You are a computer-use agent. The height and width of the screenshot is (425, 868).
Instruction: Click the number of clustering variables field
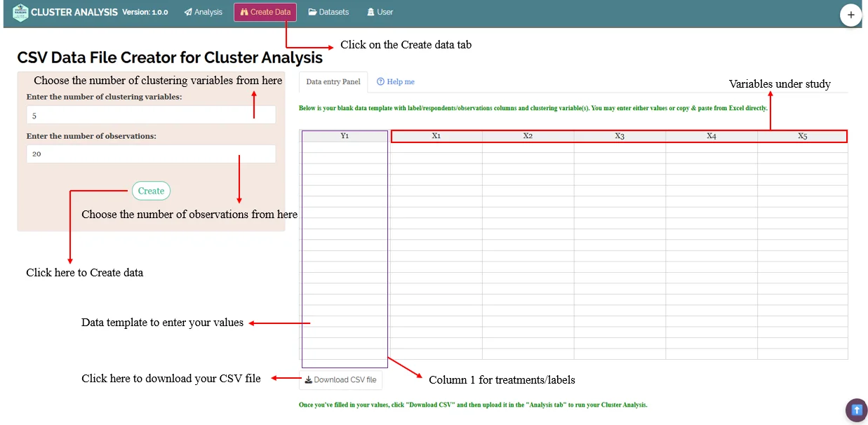click(x=151, y=115)
